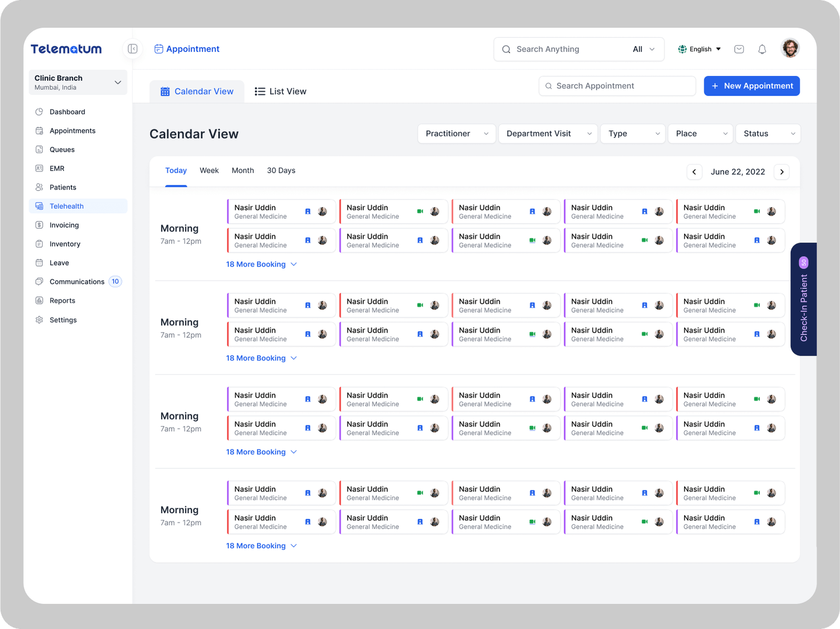The height and width of the screenshot is (629, 840).
Task: Go to next date after June 22
Action: coord(781,172)
